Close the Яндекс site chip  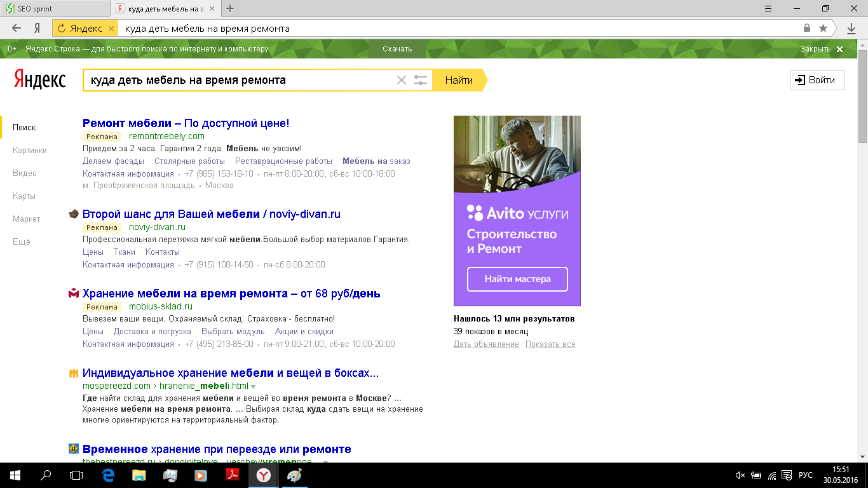[111, 29]
